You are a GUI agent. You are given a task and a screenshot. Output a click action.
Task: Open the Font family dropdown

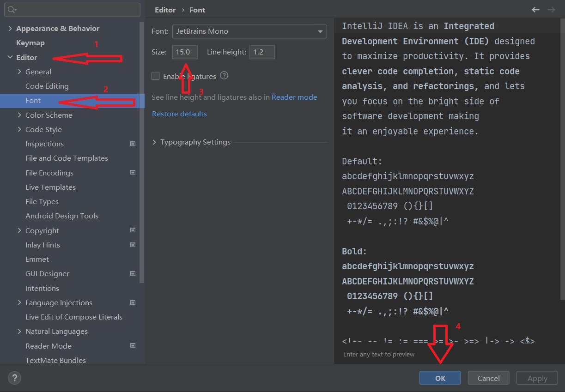coord(249,31)
